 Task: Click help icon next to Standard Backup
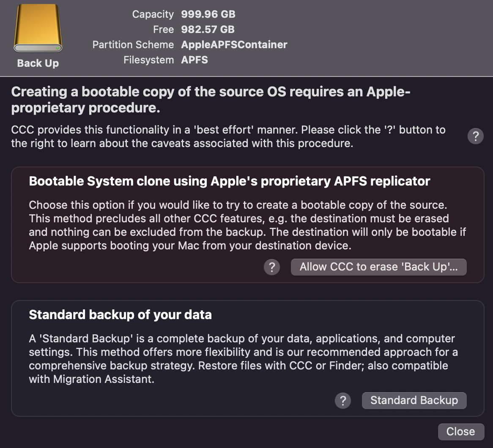pyautogui.click(x=342, y=401)
